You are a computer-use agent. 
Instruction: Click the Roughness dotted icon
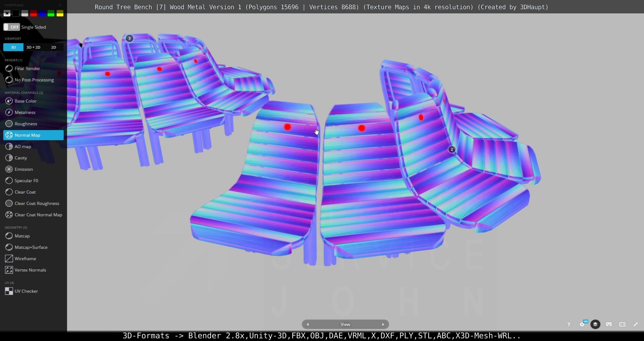click(9, 124)
